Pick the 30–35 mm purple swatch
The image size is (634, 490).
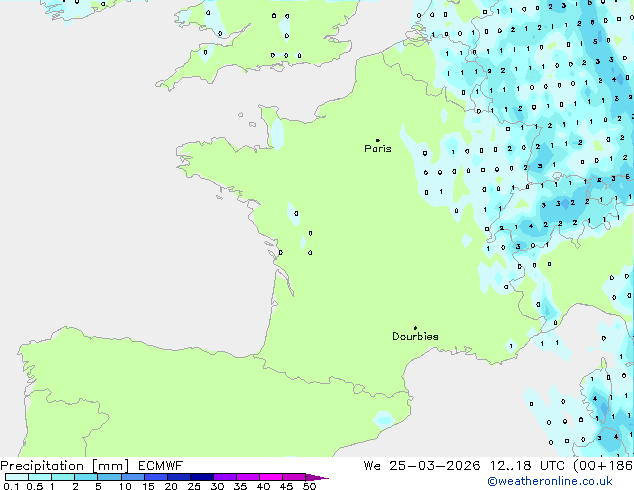(x=225, y=477)
